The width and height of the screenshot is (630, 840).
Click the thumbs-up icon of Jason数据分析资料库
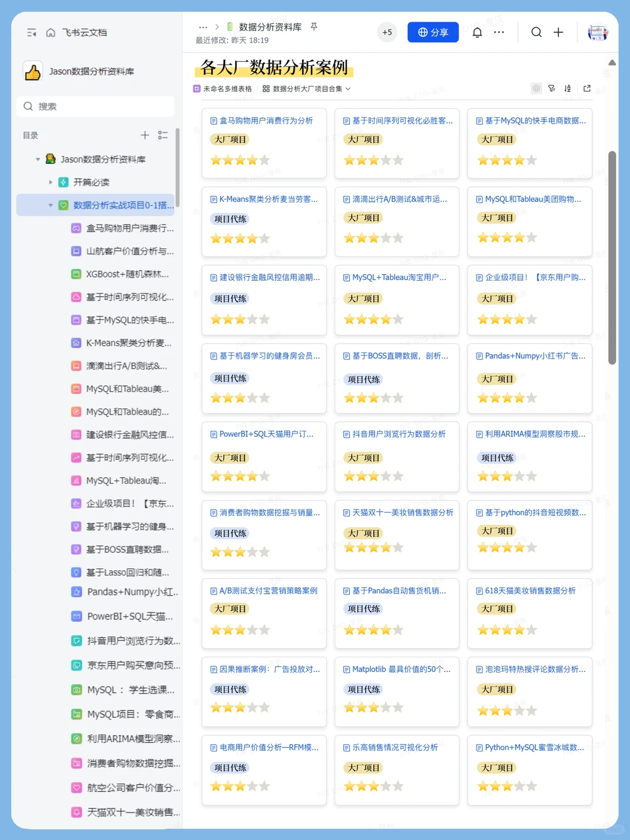click(33, 72)
